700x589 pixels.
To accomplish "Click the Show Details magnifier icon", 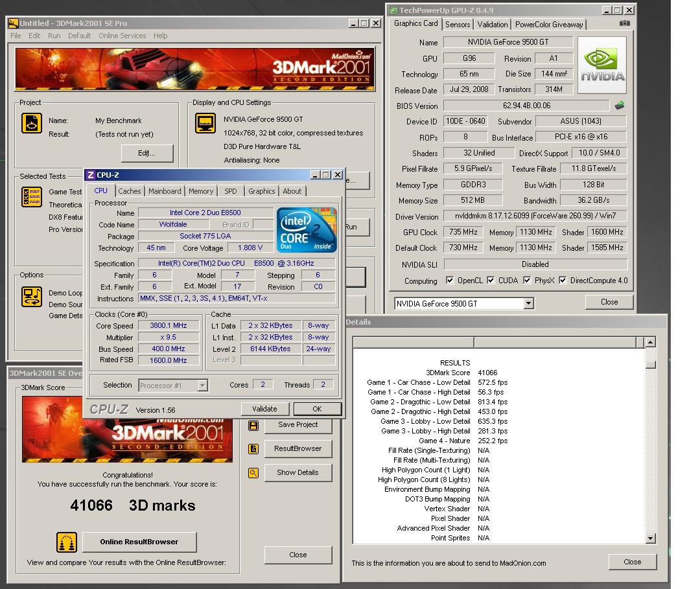I will [x=253, y=473].
